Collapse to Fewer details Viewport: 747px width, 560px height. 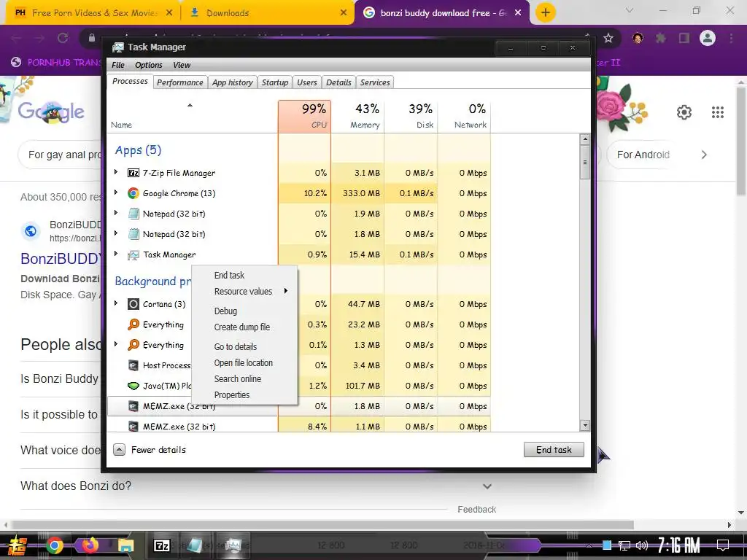(x=150, y=449)
